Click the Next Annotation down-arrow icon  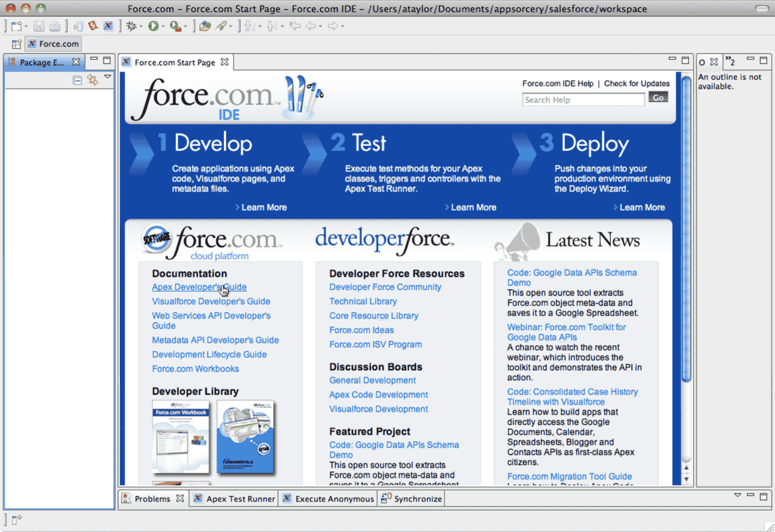(x=248, y=27)
